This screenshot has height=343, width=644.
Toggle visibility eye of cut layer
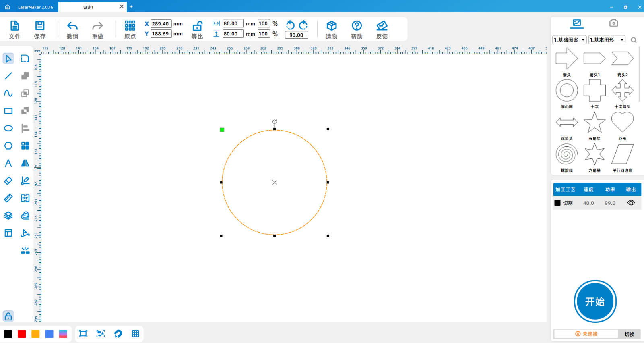coord(631,203)
